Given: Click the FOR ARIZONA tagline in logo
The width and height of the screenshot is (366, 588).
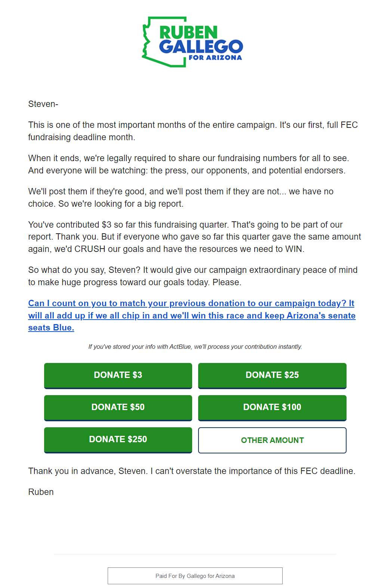Looking at the screenshot, I should pos(215,58).
